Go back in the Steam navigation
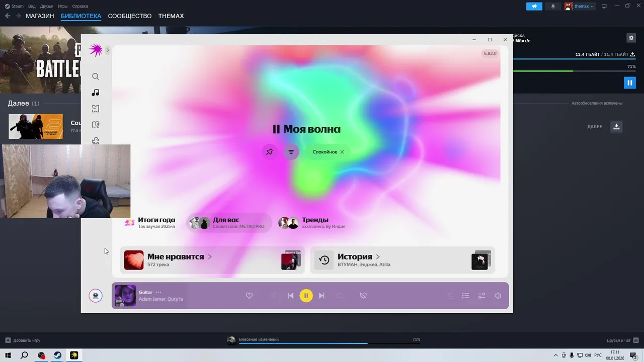The width and height of the screenshot is (644, 362). (x=8, y=16)
